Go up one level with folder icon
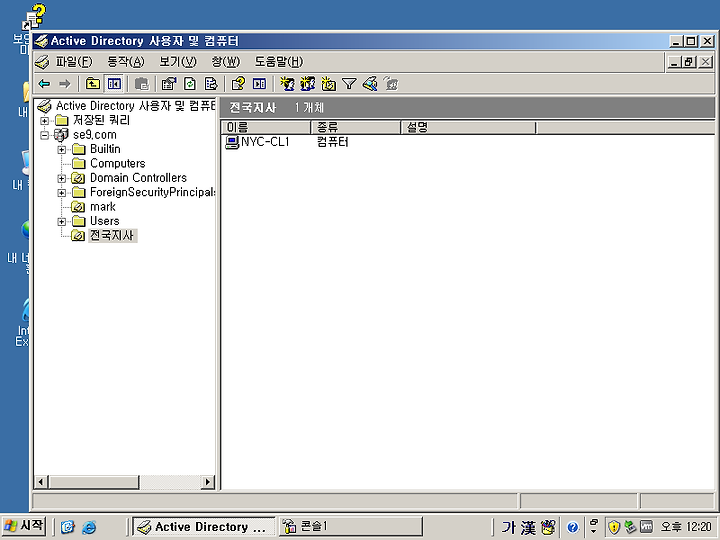 (93, 84)
